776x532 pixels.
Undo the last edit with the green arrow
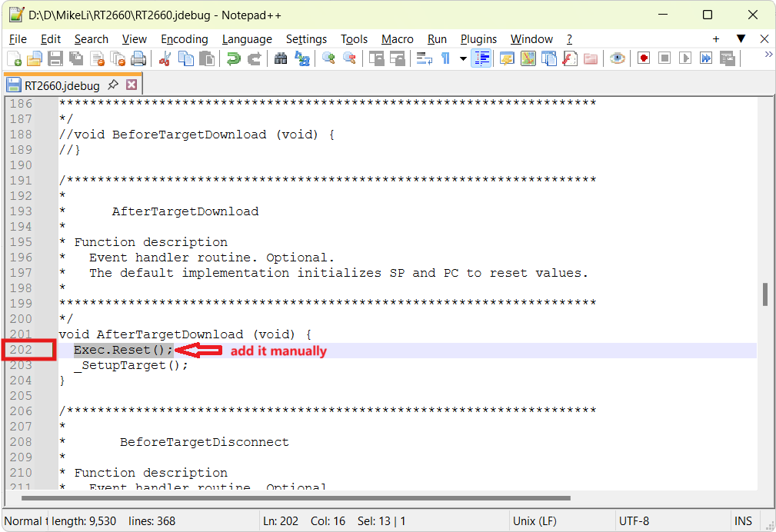(x=233, y=59)
